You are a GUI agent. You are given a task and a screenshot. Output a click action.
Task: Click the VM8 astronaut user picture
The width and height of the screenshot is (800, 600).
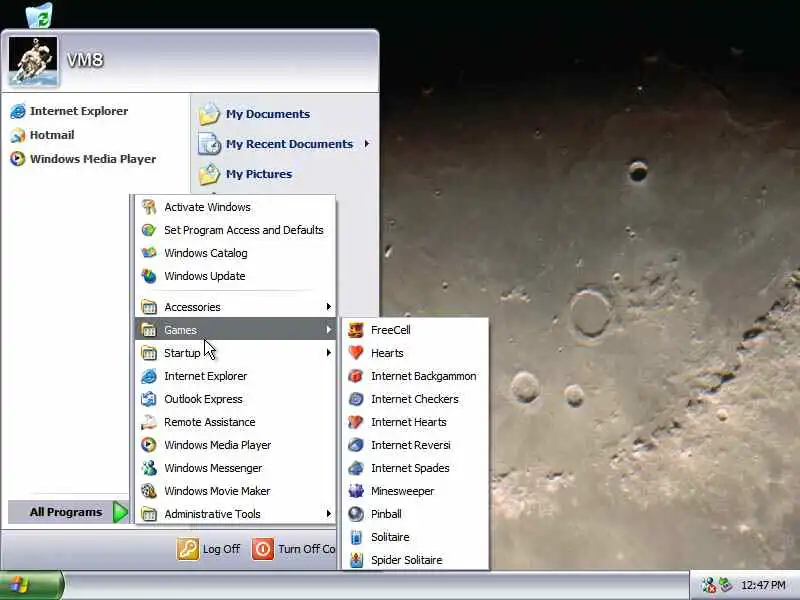pyautogui.click(x=33, y=61)
